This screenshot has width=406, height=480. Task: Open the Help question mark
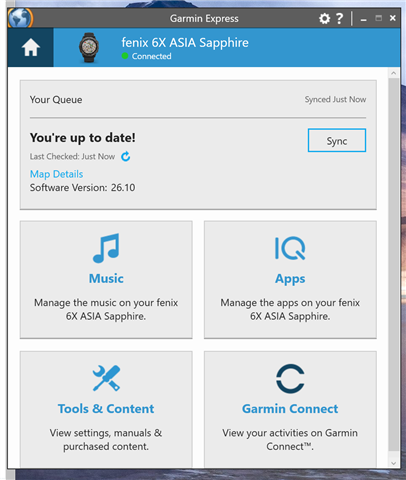click(x=339, y=19)
